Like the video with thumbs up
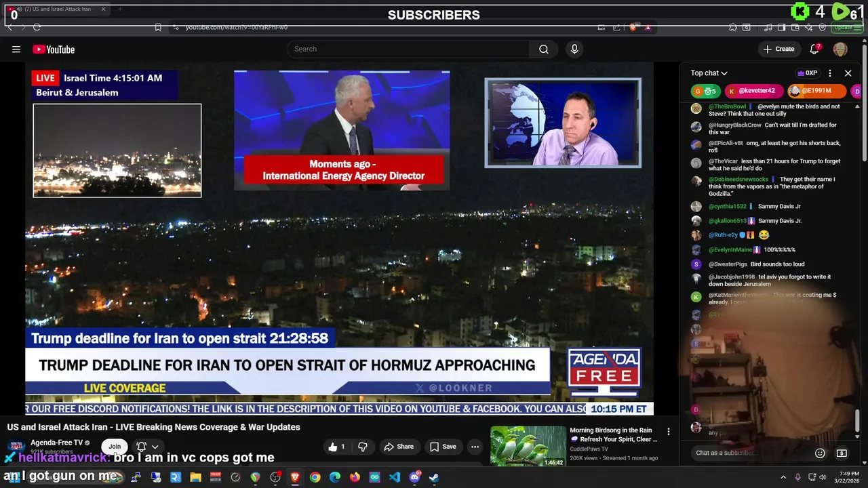The width and height of the screenshot is (868, 488). click(x=337, y=447)
